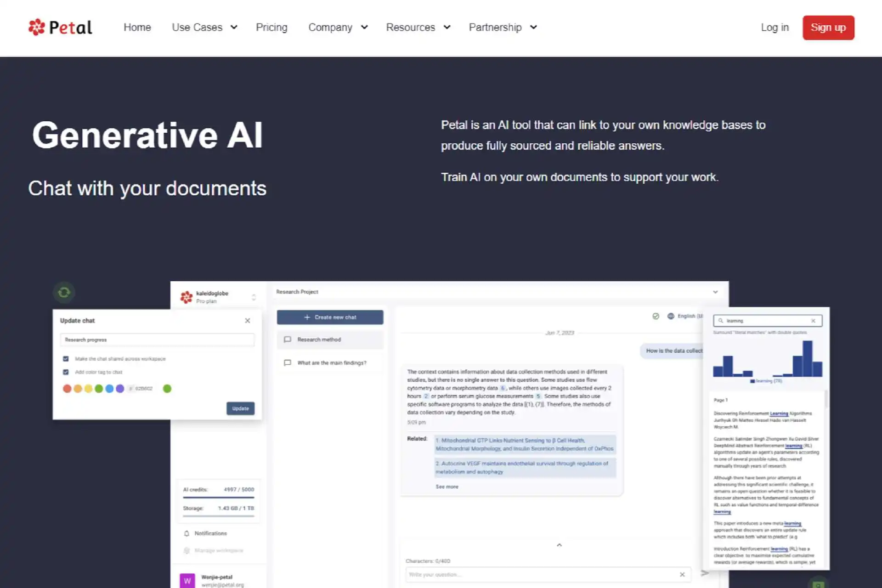Click the Petal flower logo icon
Viewport: 882px width, 588px height.
[36, 27]
